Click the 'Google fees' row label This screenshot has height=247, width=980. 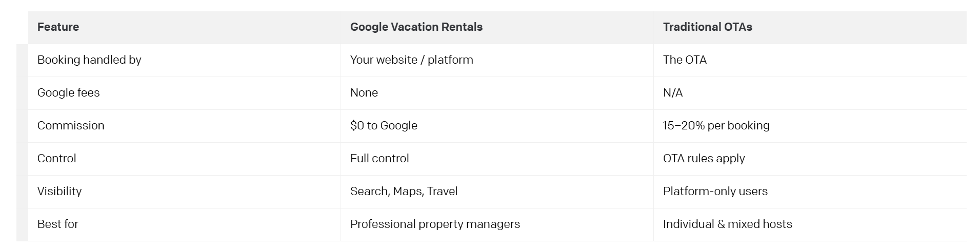69,93
